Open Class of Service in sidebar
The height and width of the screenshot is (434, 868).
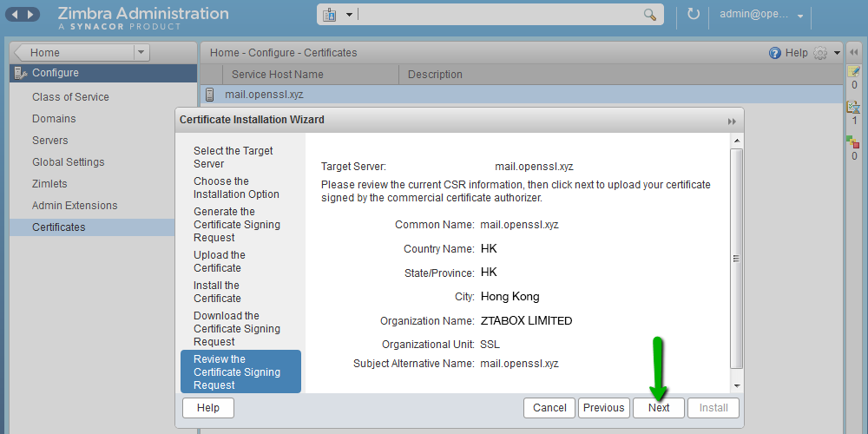point(70,97)
